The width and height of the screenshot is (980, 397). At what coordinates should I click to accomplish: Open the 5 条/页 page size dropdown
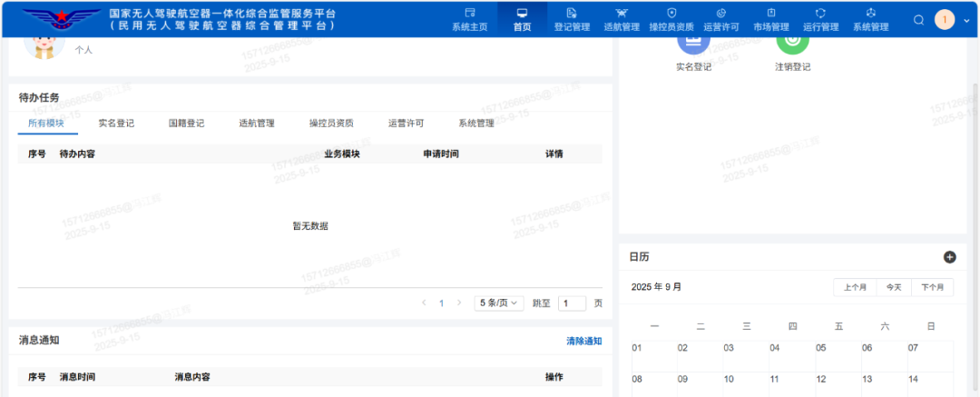(498, 303)
